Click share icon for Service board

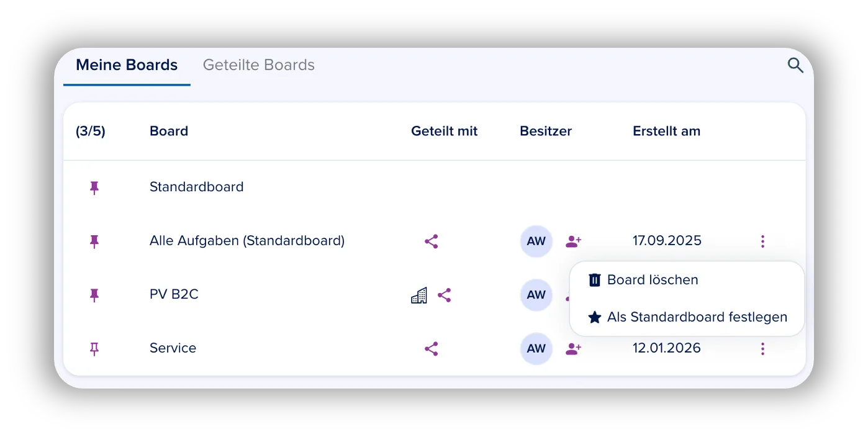pyautogui.click(x=432, y=349)
